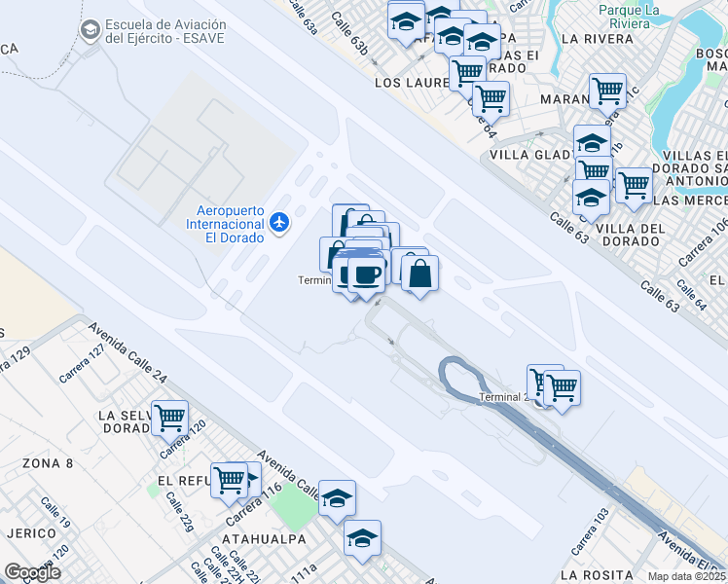This screenshot has height=584, width=728.
Task: Click the front coffee cup marker at the terminal
Action: 366,277
